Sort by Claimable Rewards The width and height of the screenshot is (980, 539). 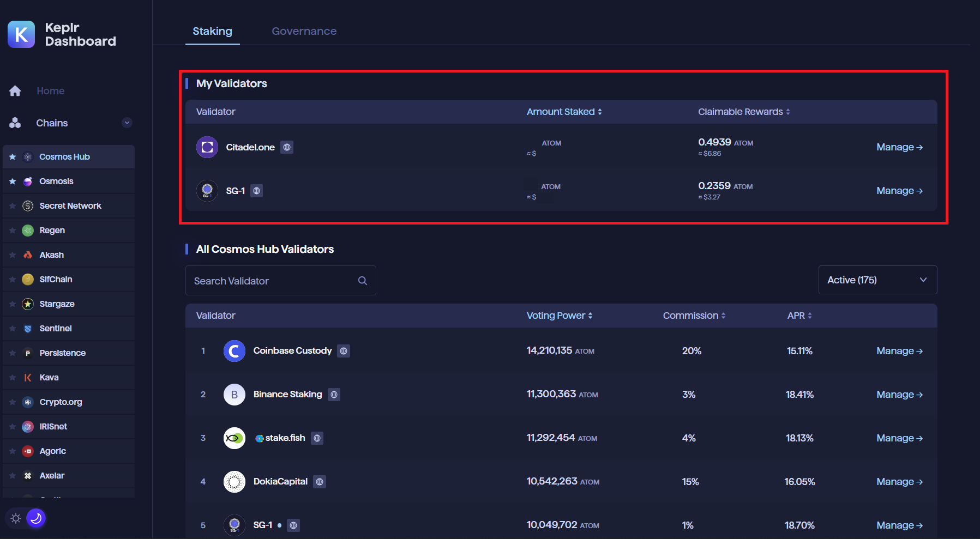(x=744, y=112)
